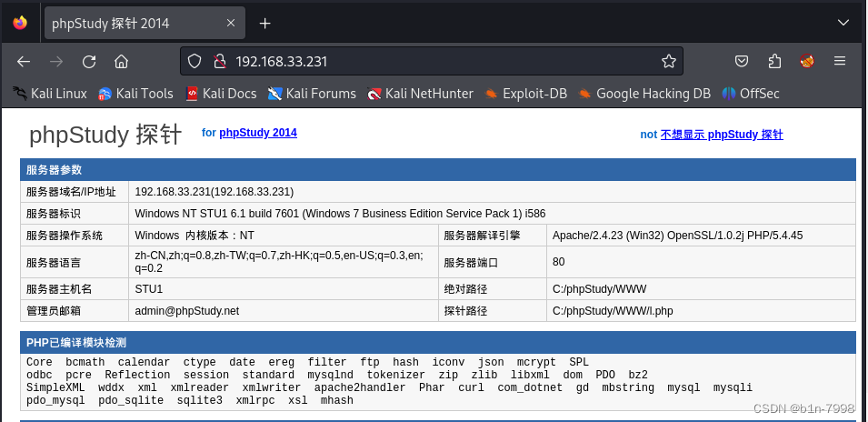Click the insecure connection lock icon
The image size is (868, 422).
tap(220, 61)
